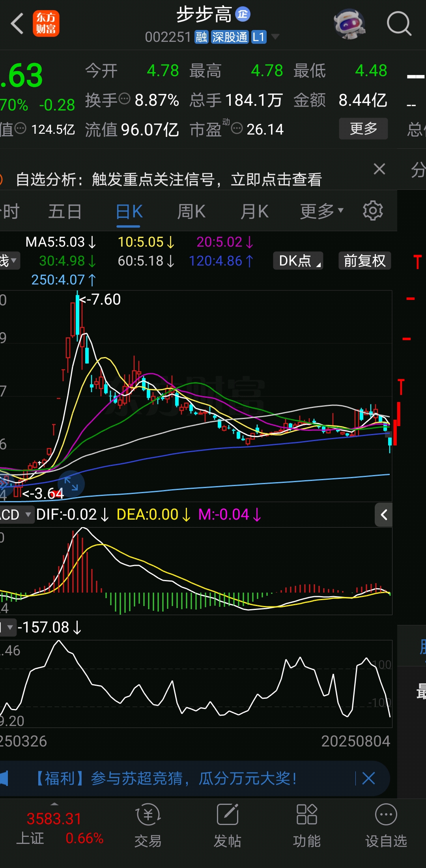Tap the 20:5.02 moving average value

[225, 242]
